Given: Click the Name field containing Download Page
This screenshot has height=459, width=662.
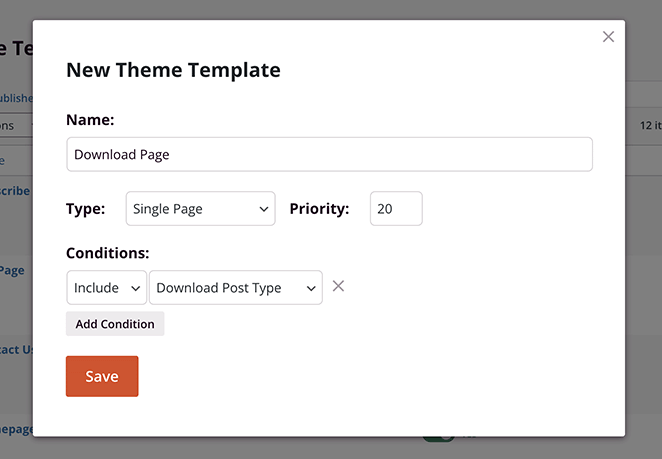Looking at the screenshot, I should pyautogui.click(x=329, y=155).
